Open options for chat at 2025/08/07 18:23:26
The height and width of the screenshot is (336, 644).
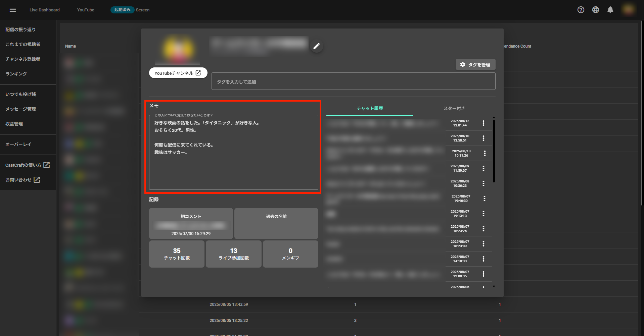pyautogui.click(x=484, y=229)
